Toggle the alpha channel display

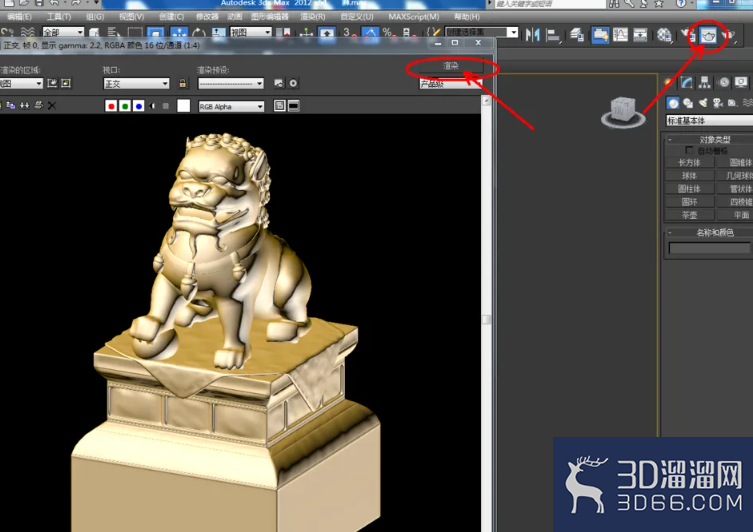152,106
